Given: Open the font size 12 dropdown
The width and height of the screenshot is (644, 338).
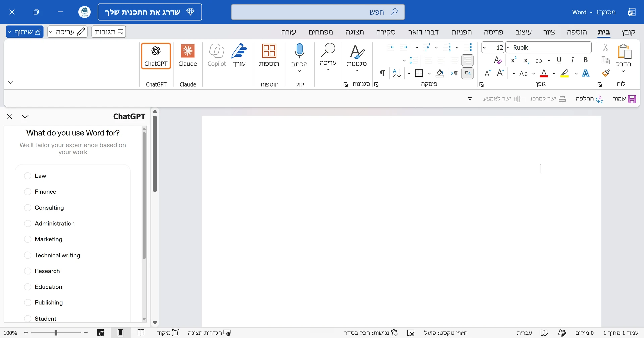Looking at the screenshot, I should pyautogui.click(x=484, y=48).
